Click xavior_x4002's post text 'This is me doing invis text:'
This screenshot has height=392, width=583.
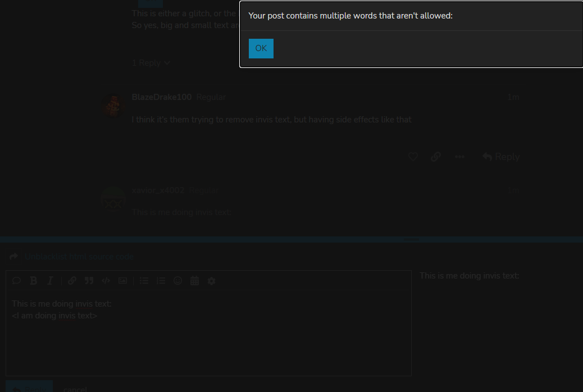click(x=181, y=212)
